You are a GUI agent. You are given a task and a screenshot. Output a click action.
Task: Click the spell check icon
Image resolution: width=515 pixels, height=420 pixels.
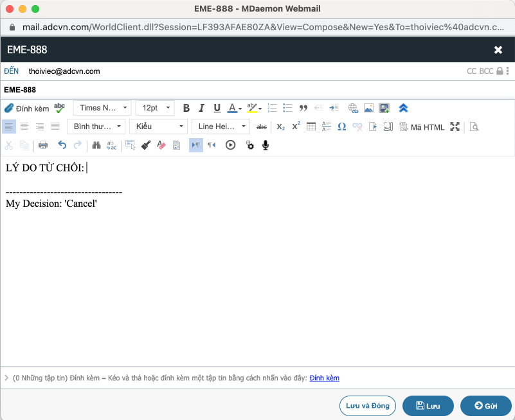(59, 108)
